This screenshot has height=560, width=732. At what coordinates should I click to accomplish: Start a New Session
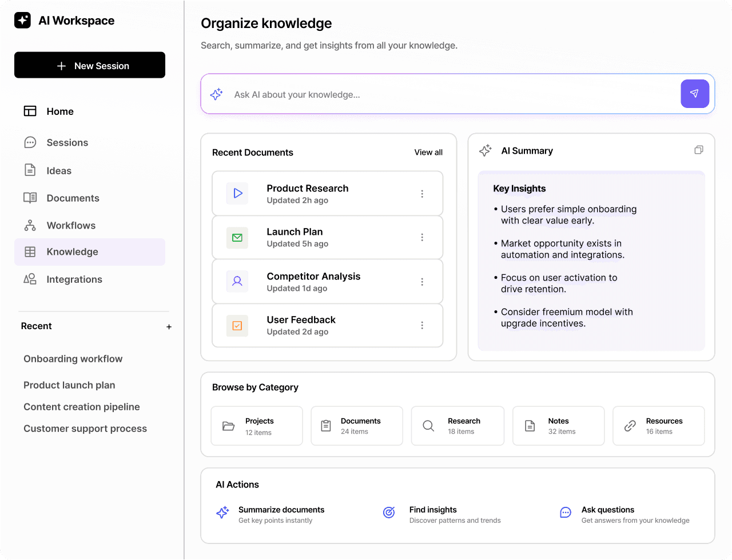tap(90, 65)
